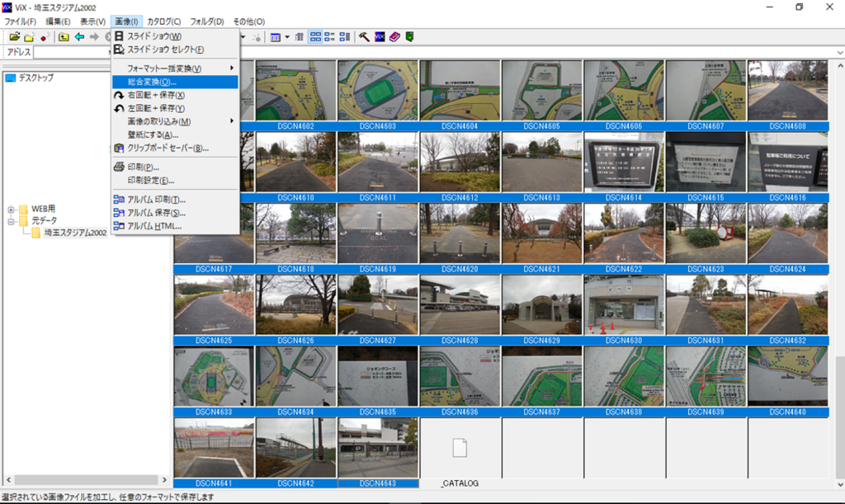Select thumbnail list view icon
This screenshot has width=845, height=504.
tap(344, 37)
